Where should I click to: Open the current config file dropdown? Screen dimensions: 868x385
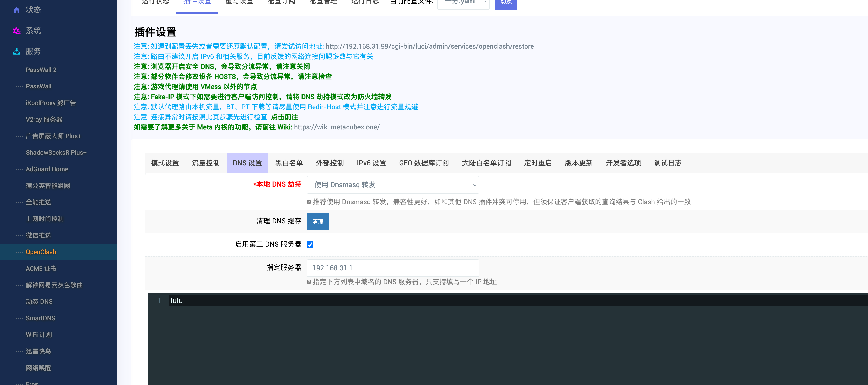click(463, 3)
